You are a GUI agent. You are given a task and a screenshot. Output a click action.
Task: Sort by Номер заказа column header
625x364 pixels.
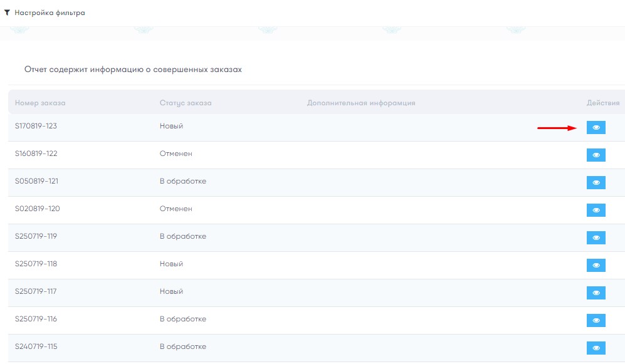point(40,103)
